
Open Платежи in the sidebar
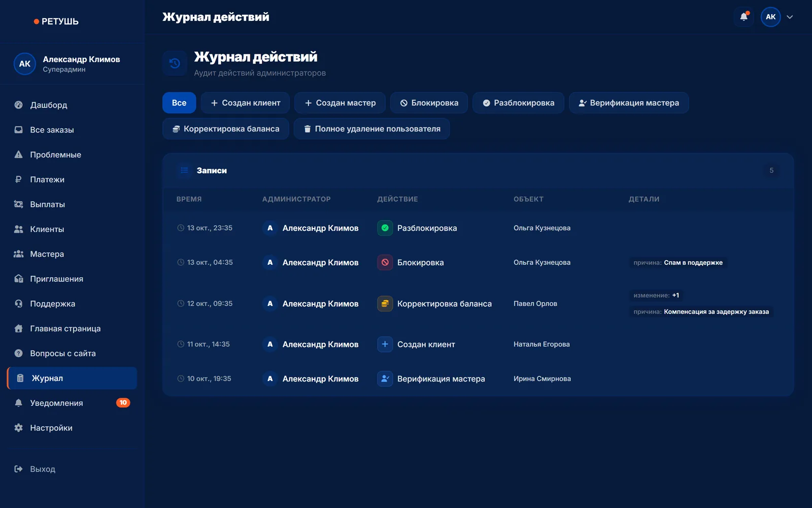click(x=72, y=180)
